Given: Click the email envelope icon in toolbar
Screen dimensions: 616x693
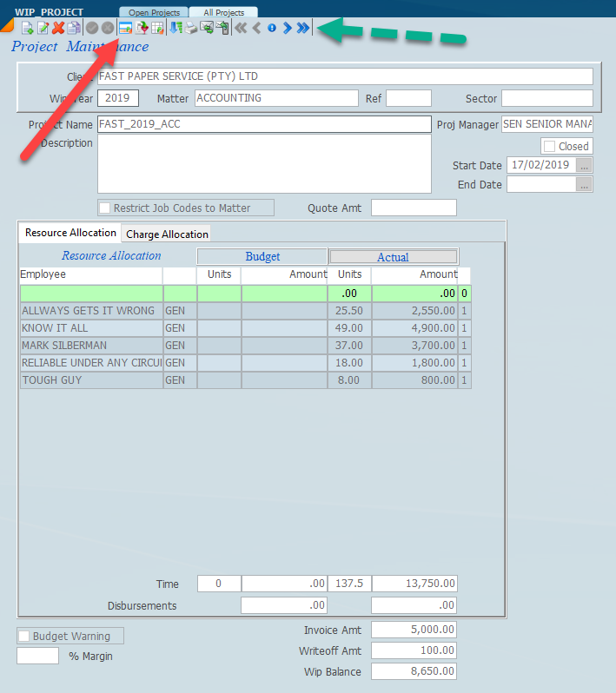Looking at the screenshot, I should [206, 28].
